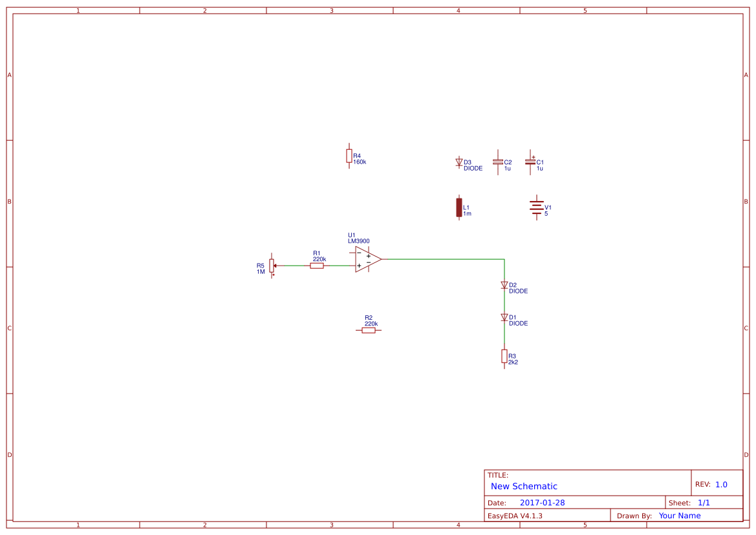Viewport: 756px width, 535px height.
Task: Click the date 2017-01-28 in title block
Action: pos(543,501)
